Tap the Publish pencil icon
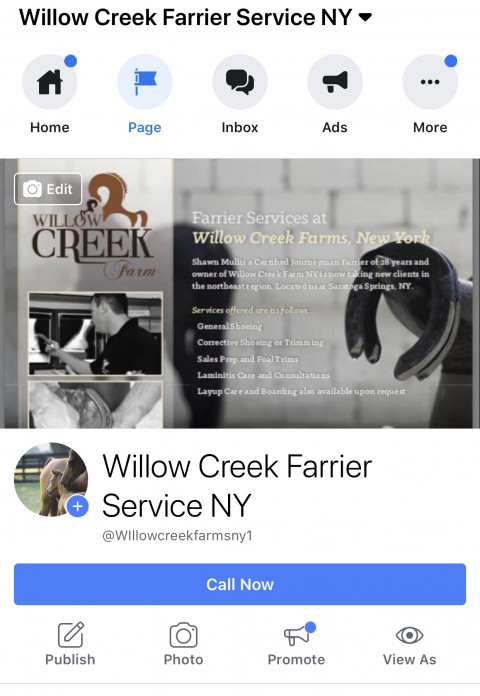This screenshot has width=480, height=696. coord(71,635)
